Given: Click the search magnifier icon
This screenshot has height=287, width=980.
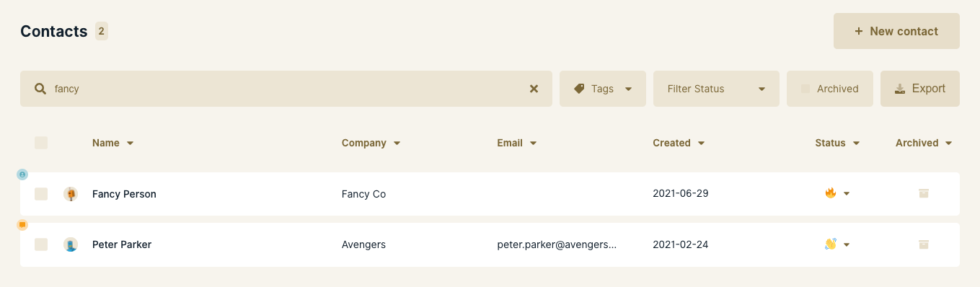Looking at the screenshot, I should (40, 89).
